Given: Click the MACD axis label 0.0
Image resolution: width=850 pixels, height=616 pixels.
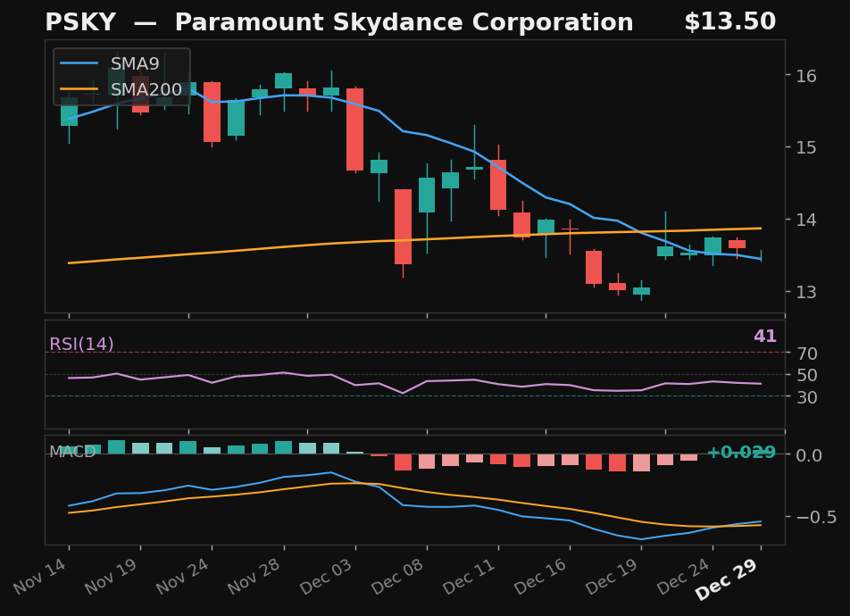Looking at the screenshot, I should click(809, 455).
